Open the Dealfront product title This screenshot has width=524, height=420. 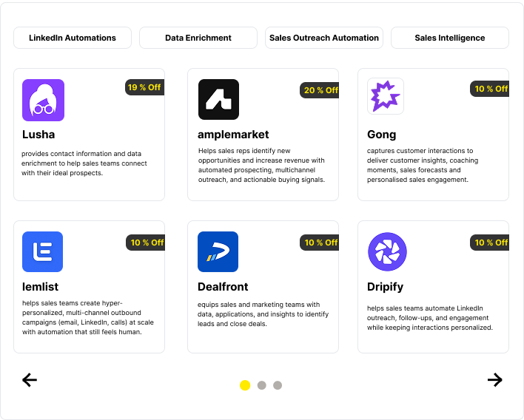[223, 286]
